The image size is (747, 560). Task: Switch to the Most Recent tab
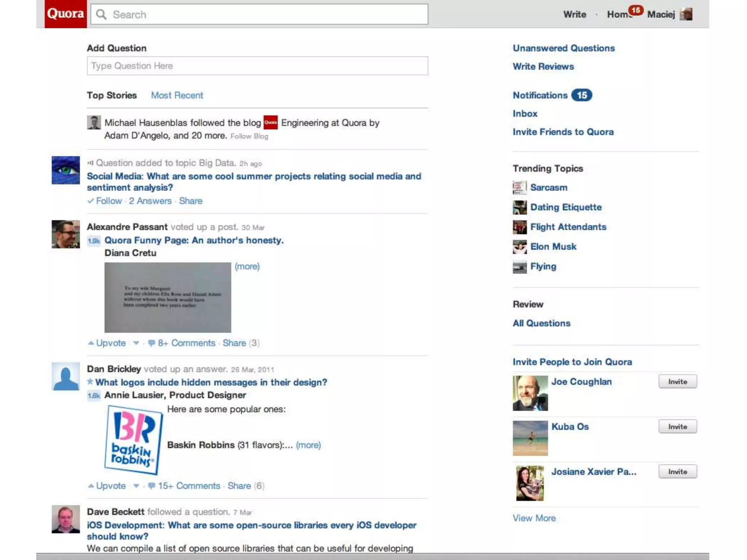pyautogui.click(x=177, y=95)
